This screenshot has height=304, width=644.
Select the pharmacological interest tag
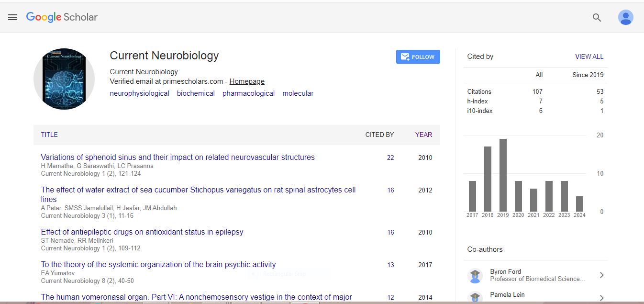(248, 93)
